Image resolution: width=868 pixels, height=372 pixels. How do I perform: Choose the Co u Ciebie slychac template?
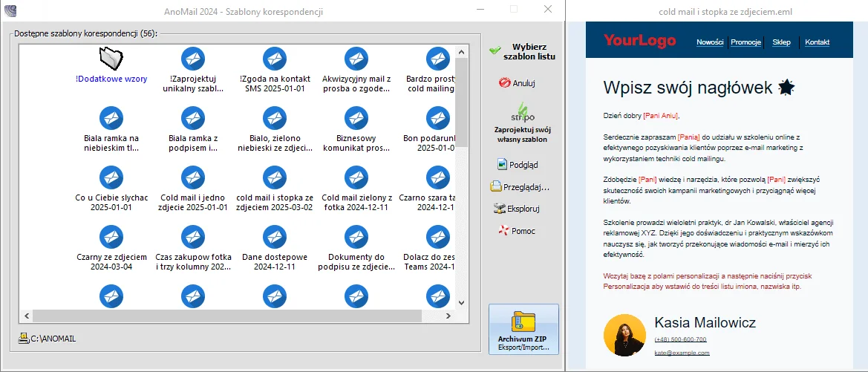[x=111, y=177]
